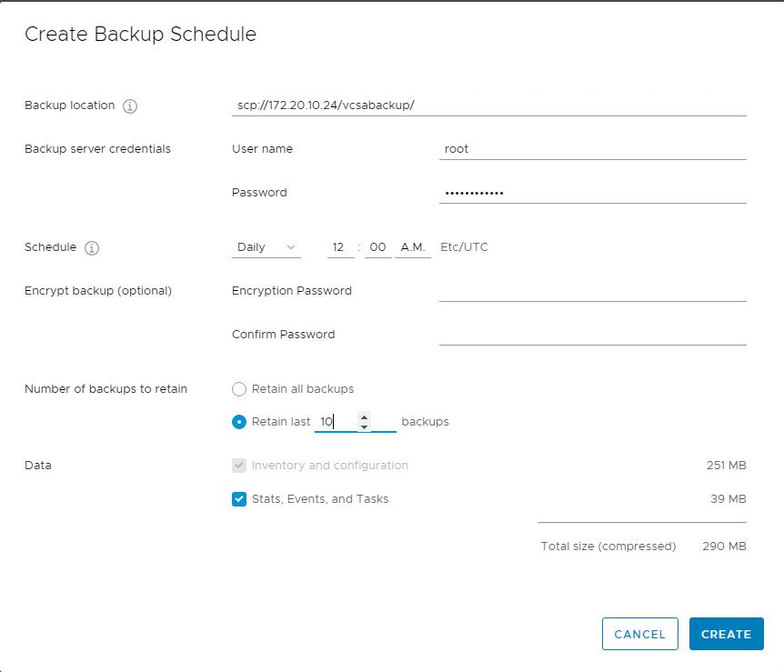Click the Retain all backups label text
This screenshot has width=784, height=672.
coord(303,389)
